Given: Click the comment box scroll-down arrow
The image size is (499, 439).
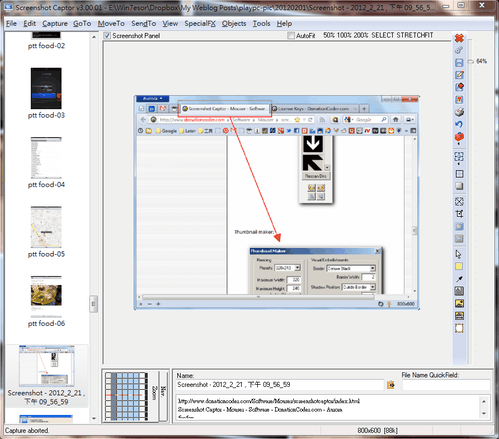Looking at the screenshot, I should point(484,413).
